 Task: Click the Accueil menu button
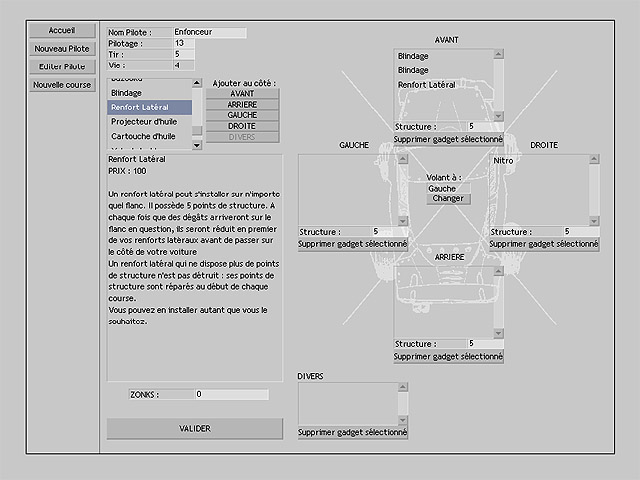[62, 31]
